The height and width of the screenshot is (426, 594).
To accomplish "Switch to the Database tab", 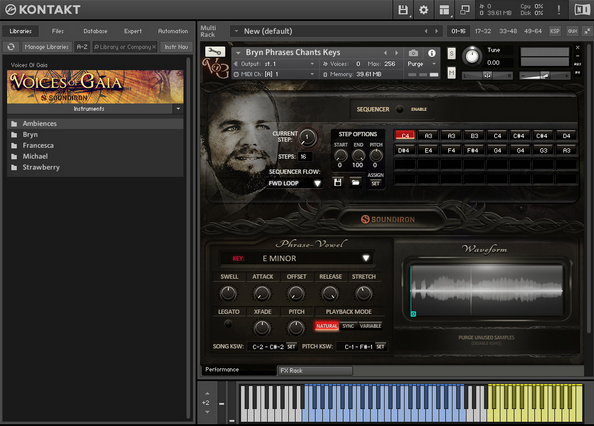I will tap(95, 31).
